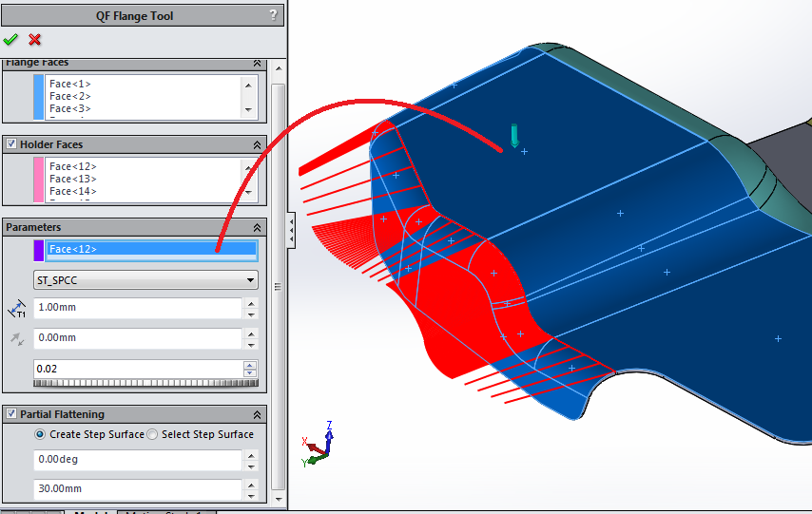The image size is (812, 514).
Task: Increase the 1.00mm thickness with up arrow
Action: [251, 303]
